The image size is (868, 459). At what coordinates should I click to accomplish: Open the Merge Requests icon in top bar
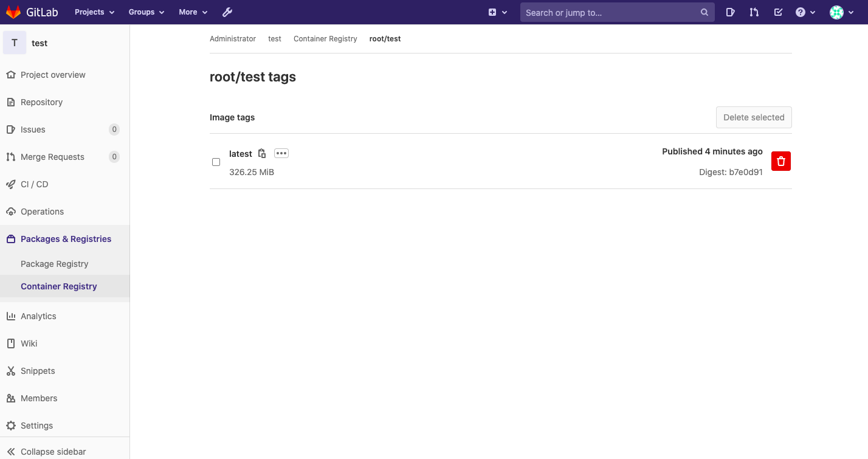[754, 12]
